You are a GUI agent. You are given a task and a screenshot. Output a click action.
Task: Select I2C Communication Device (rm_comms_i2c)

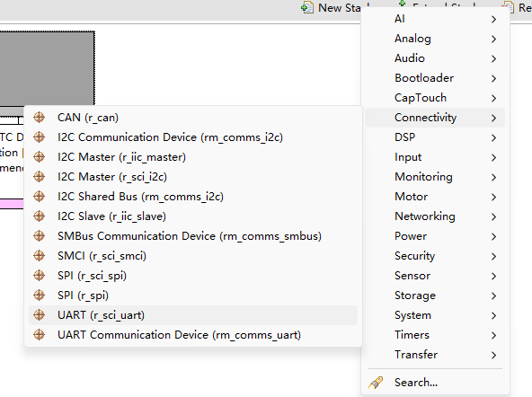coord(193,137)
